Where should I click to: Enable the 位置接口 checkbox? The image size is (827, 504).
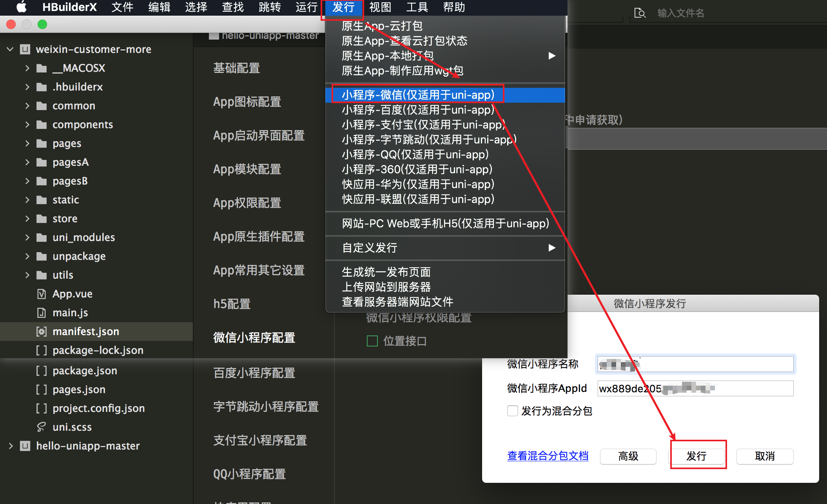click(x=372, y=341)
